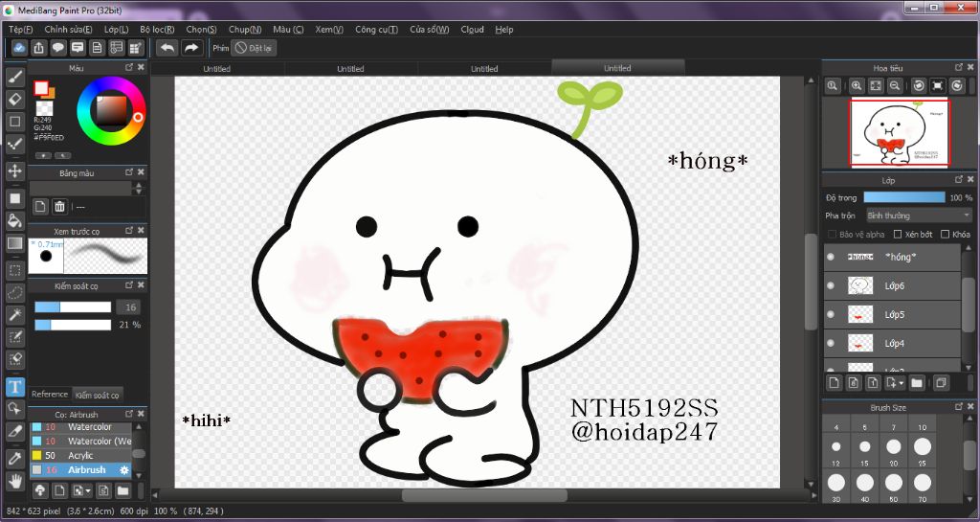The width and height of the screenshot is (980, 522).
Task: Enable the Xén bớt checkbox
Action: tap(898, 234)
